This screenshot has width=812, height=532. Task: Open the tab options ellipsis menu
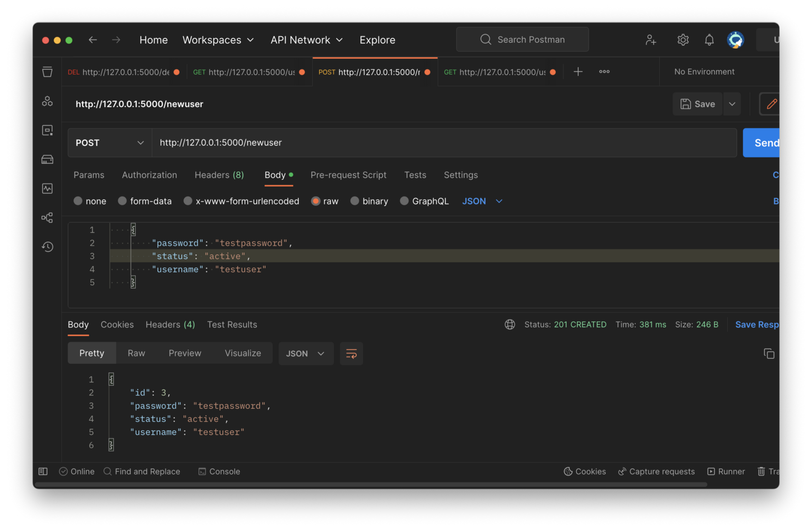point(604,72)
